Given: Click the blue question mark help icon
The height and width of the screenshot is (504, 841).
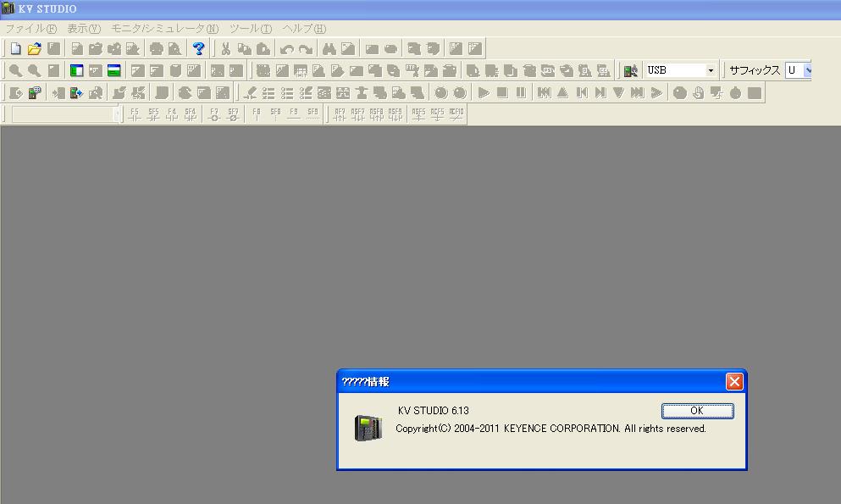Looking at the screenshot, I should (199, 49).
